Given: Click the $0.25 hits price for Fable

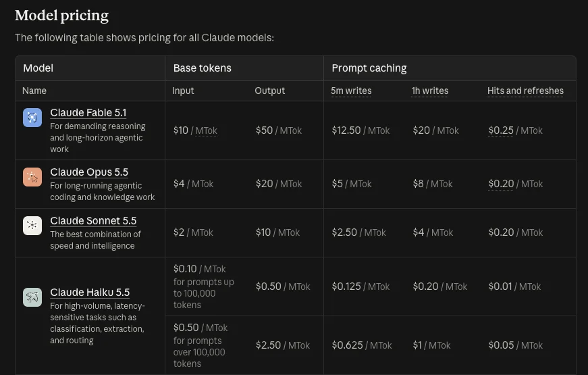Looking at the screenshot, I should [x=501, y=130].
